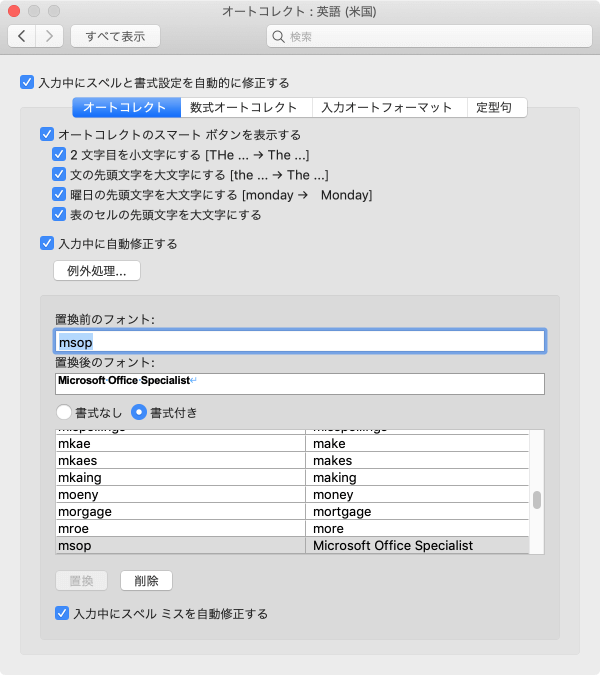Uncheck 2 文字目を小文字にする option
The height and width of the screenshot is (675, 600).
(x=59, y=155)
